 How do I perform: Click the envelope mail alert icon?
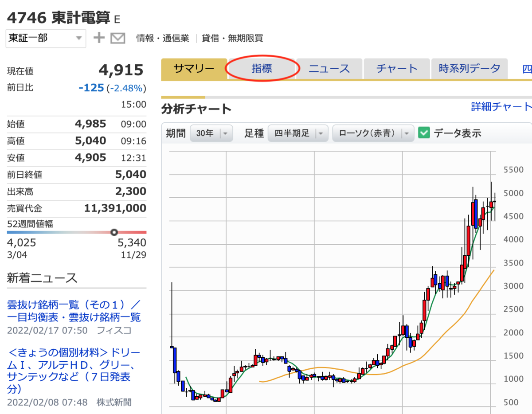[117, 38]
